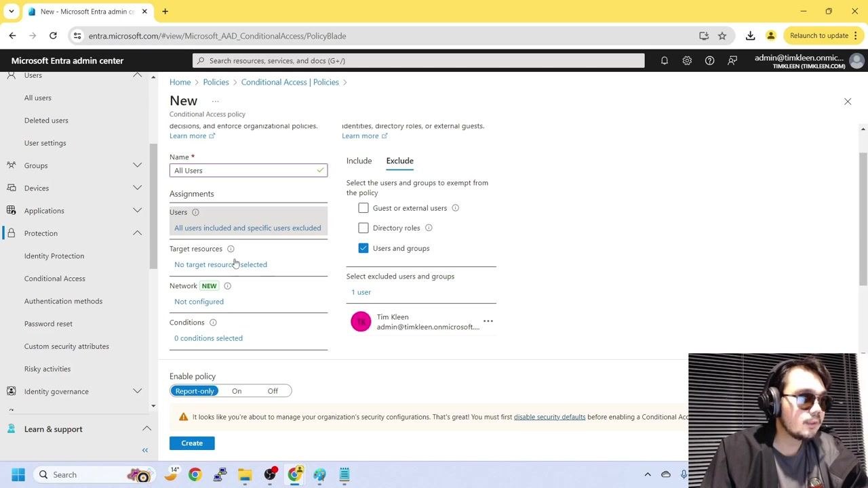
Task: Expand the Groups sidebar section
Action: coord(137,165)
